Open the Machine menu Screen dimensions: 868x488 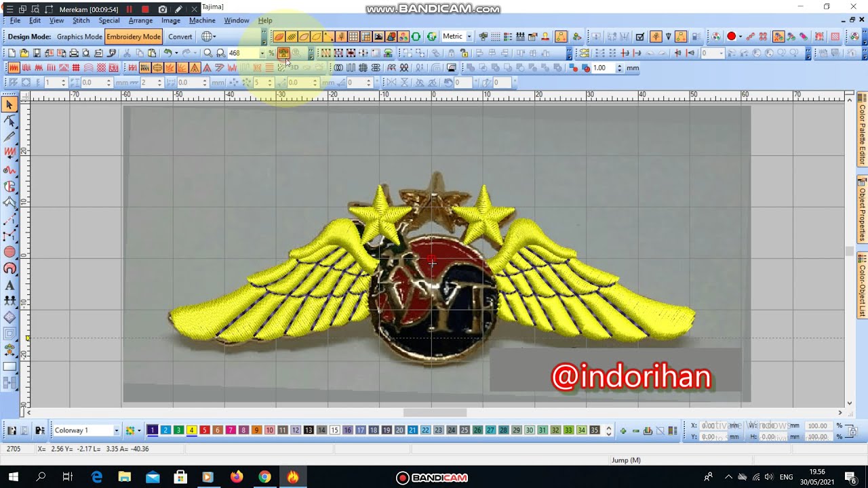(x=202, y=20)
